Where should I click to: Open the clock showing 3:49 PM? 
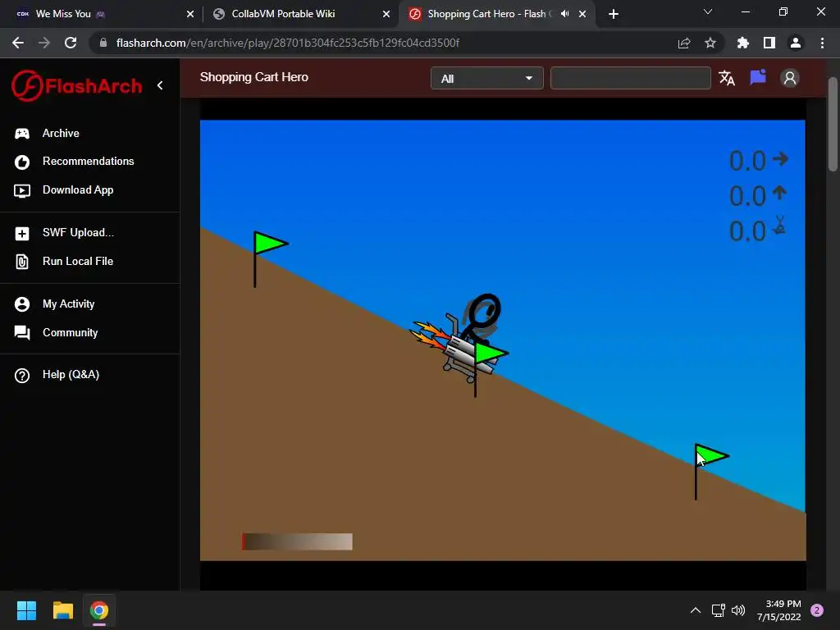(778, 610)
